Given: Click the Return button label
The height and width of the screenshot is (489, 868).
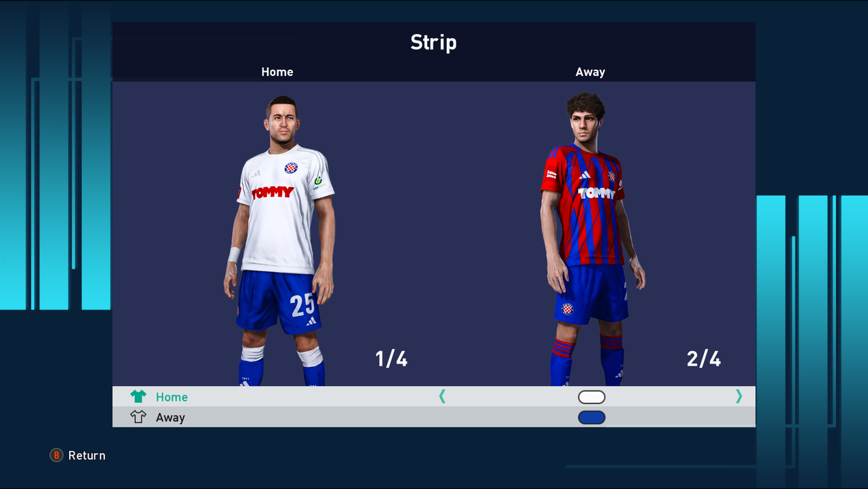Looking at the screenshot, I should pyautogui.click(x=87, y=456).
